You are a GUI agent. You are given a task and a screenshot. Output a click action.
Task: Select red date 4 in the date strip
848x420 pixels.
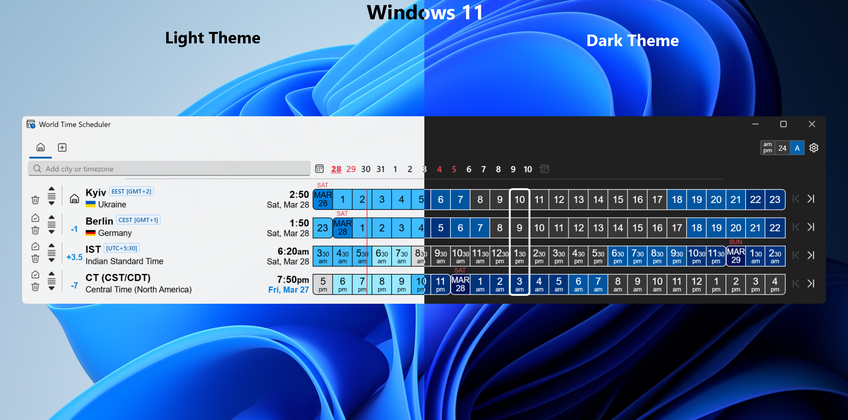[439, 169]
